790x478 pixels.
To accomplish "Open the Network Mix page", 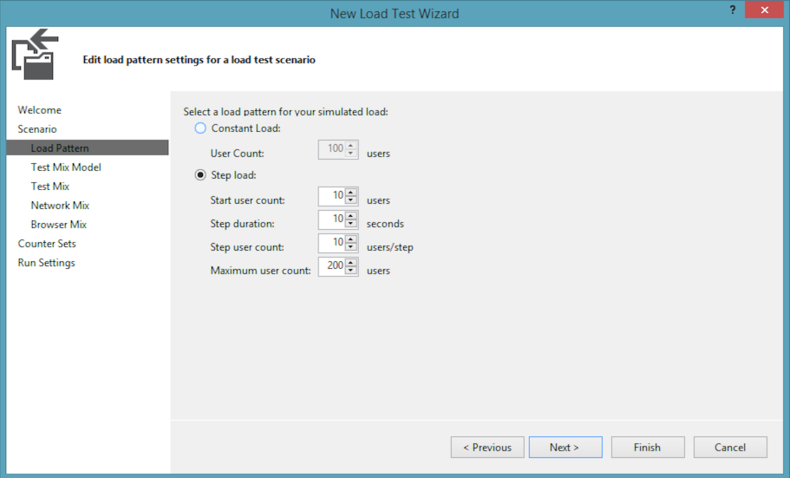I will click(x=59, y=206).
